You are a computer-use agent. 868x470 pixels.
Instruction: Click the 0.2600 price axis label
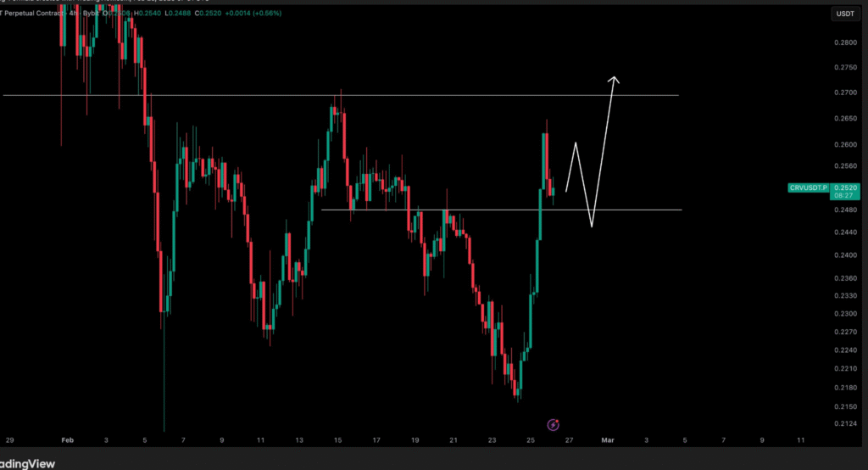[844, 144]
